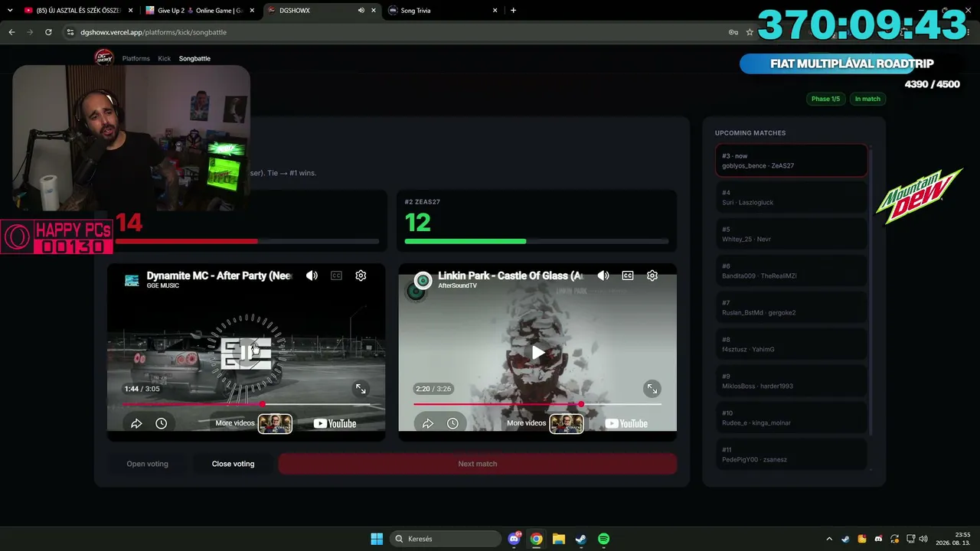
Task: Select match #6 Bandita009 vs TheRealMZI
Action: pos(792,271)
